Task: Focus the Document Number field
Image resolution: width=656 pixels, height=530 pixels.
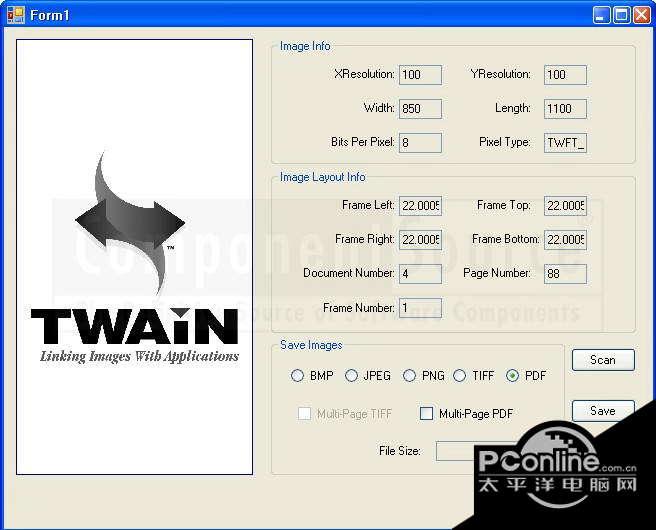Action: point(420,274)
